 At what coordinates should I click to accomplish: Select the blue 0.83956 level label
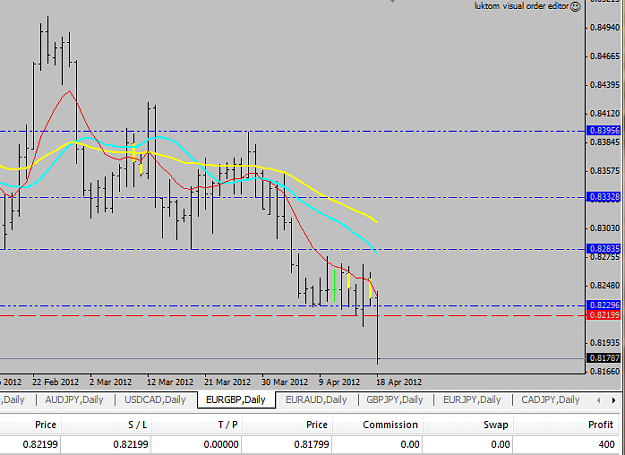604,130
